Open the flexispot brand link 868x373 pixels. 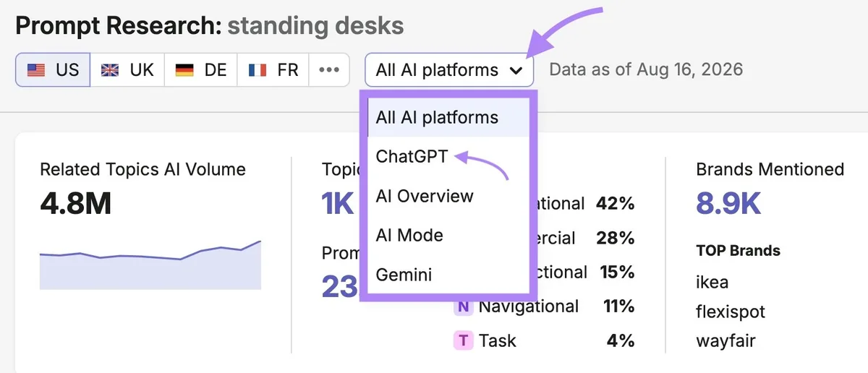click(731, 312)
